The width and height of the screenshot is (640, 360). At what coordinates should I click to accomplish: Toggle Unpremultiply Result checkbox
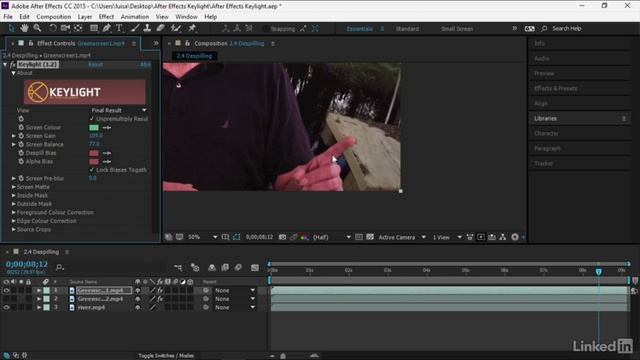pyautogui.click(x=92, y=119)
